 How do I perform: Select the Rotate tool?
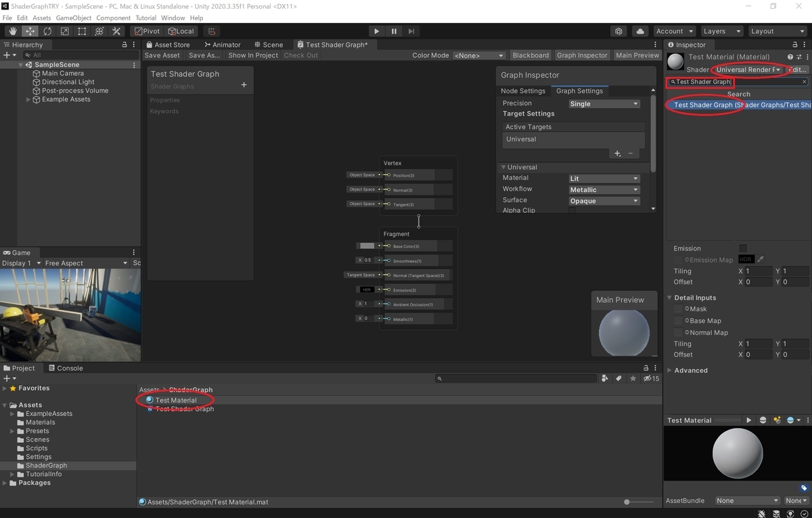coord(47,31)
